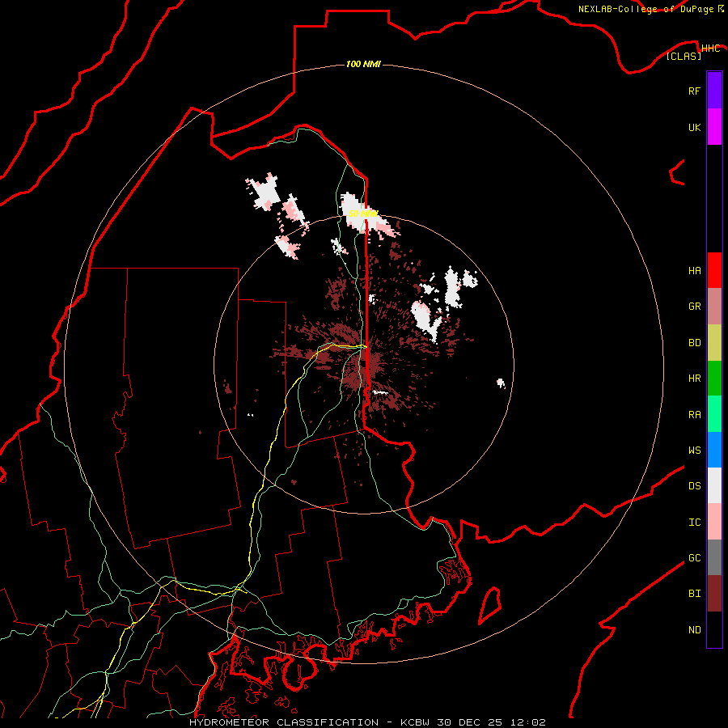Click the ND legend label
This screenshot has width=728, height=728.
point(694,630)
